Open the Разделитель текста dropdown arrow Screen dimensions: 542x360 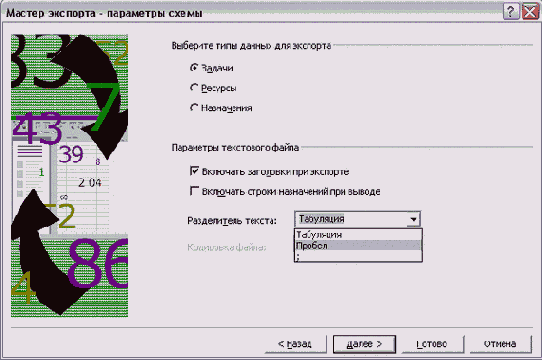click(x=413, y=219)
